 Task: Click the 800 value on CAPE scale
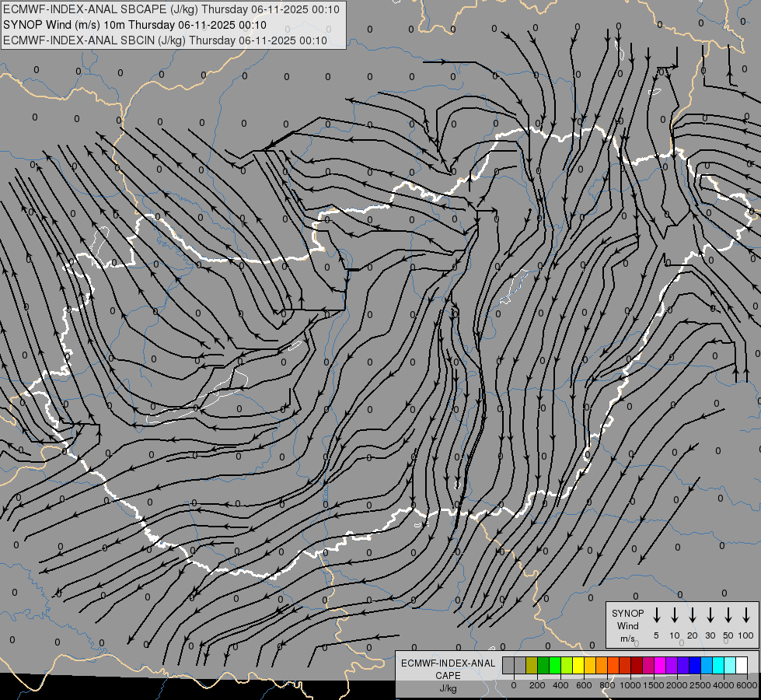[x=607, y=685]
